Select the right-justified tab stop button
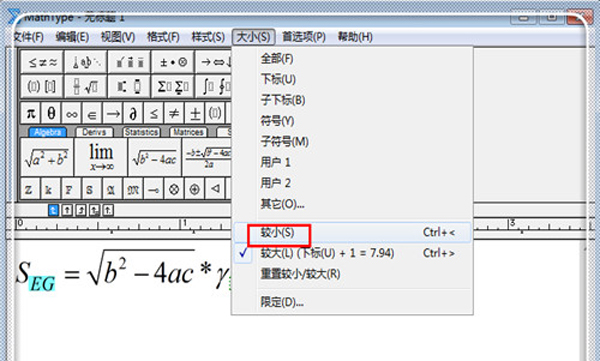Image resolution: width=600 pixels, height=361 pixels. pos(81,210)
